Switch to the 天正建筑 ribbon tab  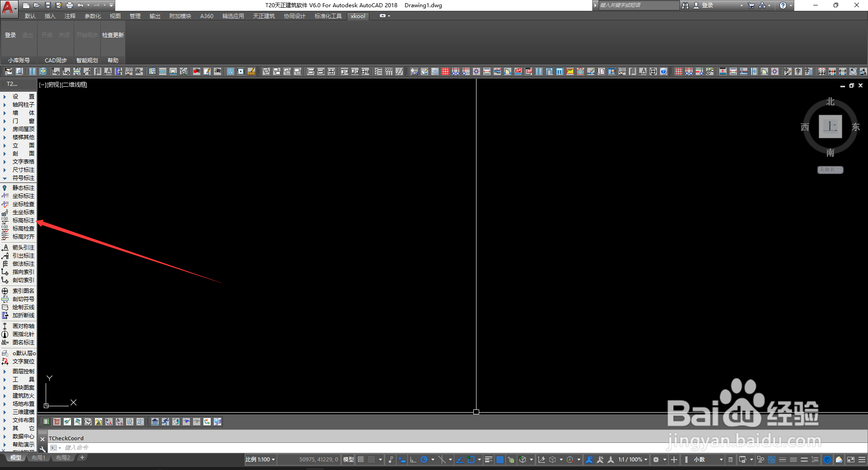tap(264, 16)
